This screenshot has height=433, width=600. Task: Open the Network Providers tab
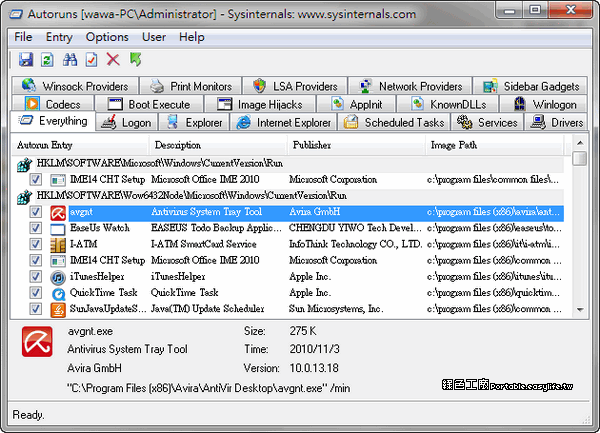click(x=411, y=86)
